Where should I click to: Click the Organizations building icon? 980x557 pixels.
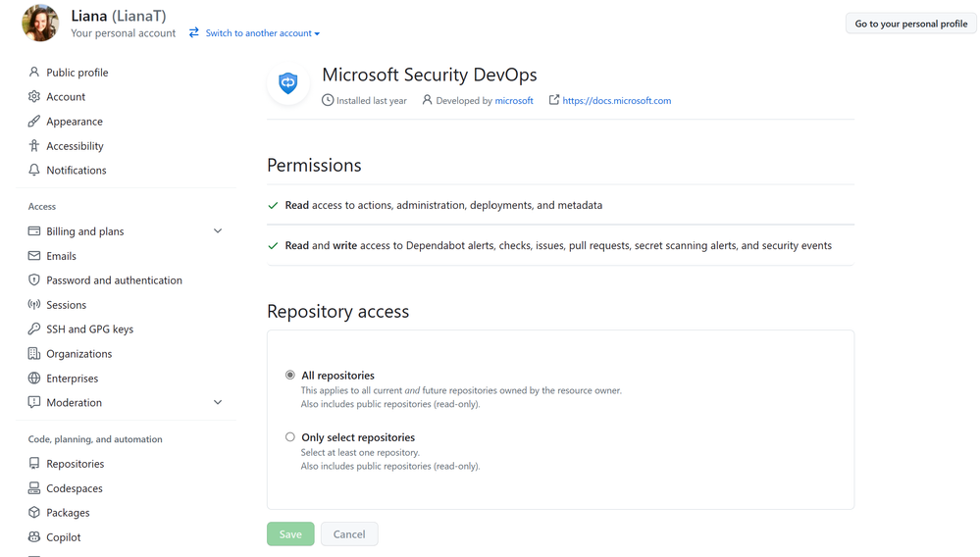tap(34, 353)
